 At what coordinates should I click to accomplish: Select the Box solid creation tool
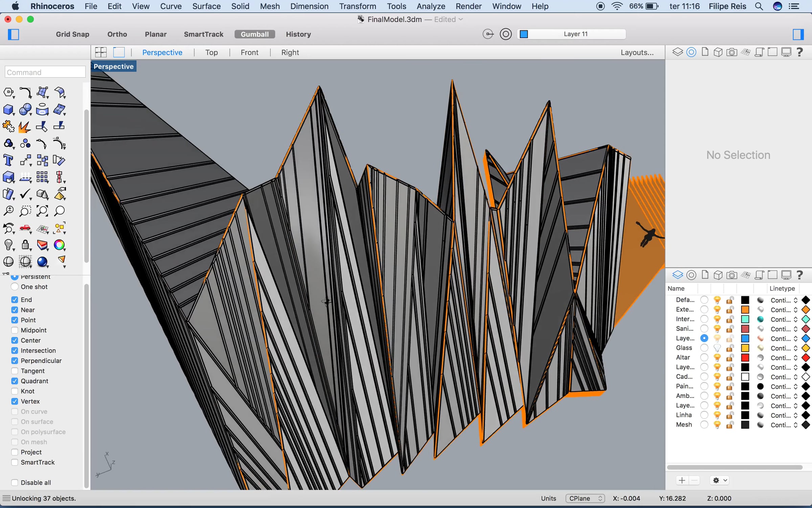(8, 109)
